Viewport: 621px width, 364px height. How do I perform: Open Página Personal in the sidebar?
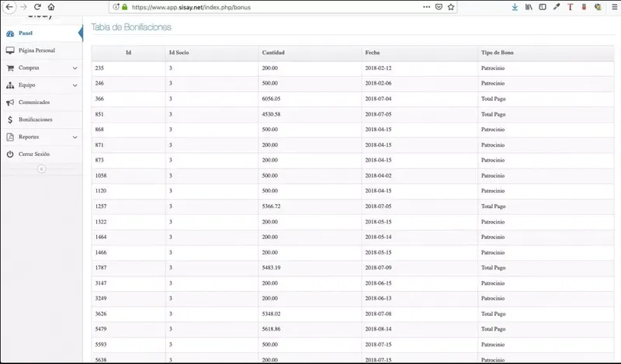(x=36, y=50)
